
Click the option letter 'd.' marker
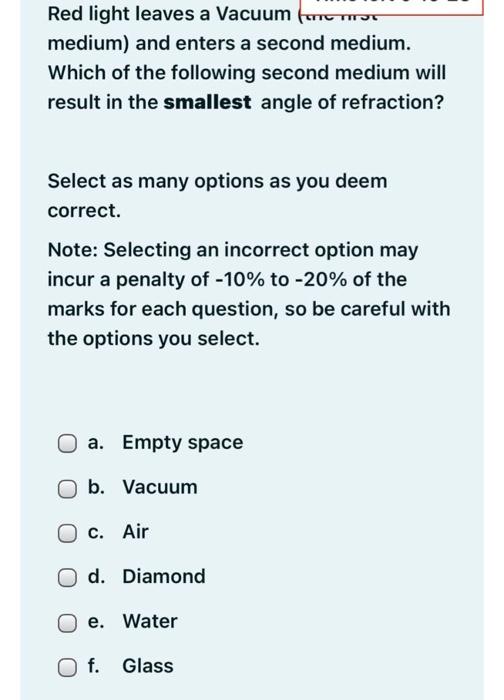(96, 576)
